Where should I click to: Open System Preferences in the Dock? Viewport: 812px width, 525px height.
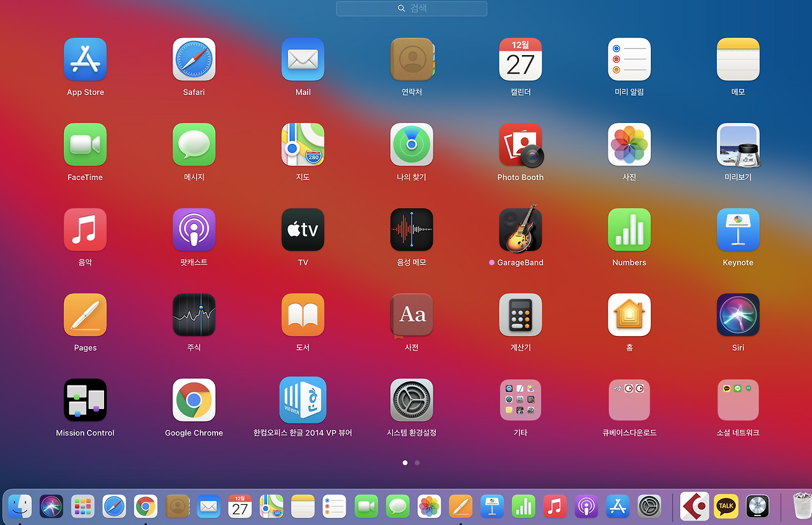[649, 506]
